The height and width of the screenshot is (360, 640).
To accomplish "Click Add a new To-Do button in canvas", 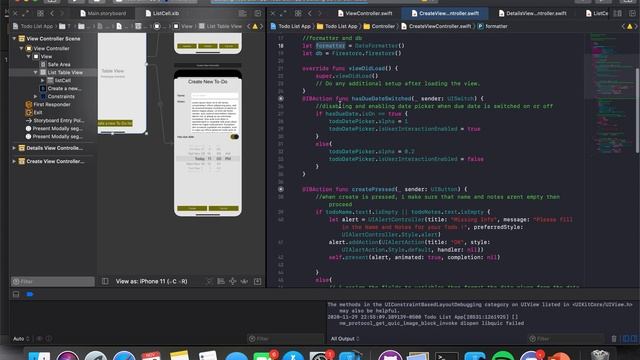I will pos(115,123).
